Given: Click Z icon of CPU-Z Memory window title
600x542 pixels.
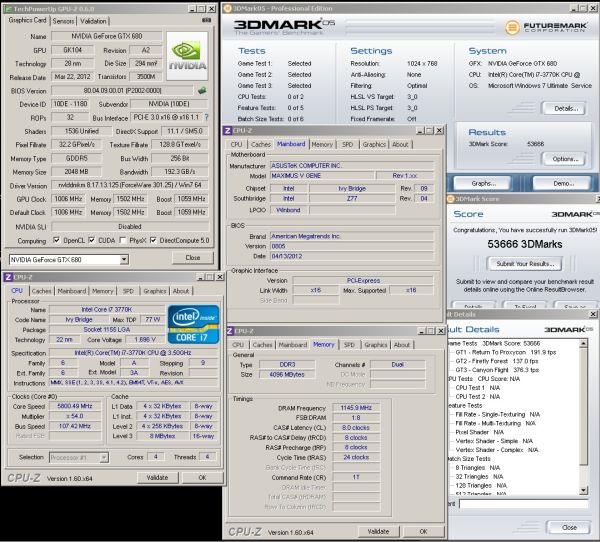Looking at the screenshot, I should (230, 331).
